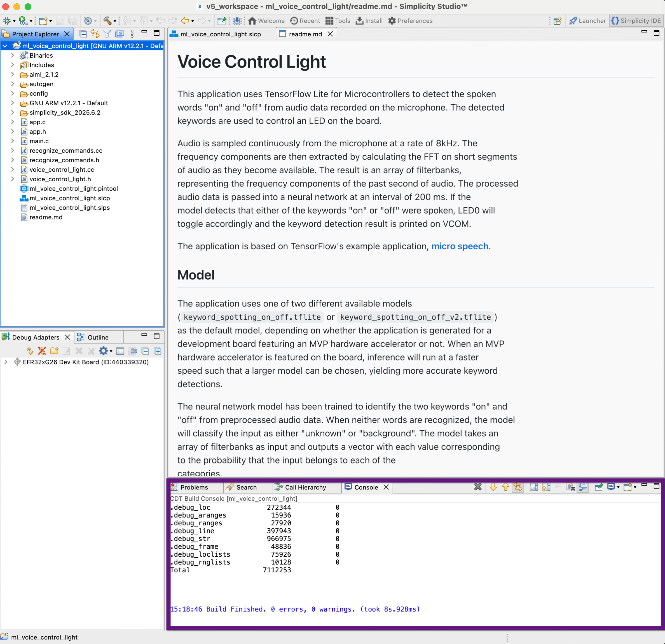The height and width of the screenshot is (644, 665).
Task: Click the Clear Console icon
Action: 571,487
